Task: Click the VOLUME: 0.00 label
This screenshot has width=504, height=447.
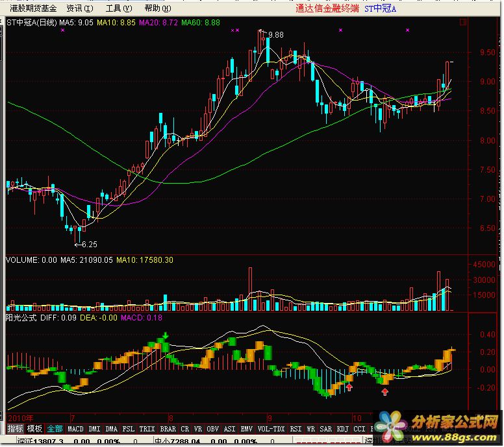Action: [x=31, y=260]
